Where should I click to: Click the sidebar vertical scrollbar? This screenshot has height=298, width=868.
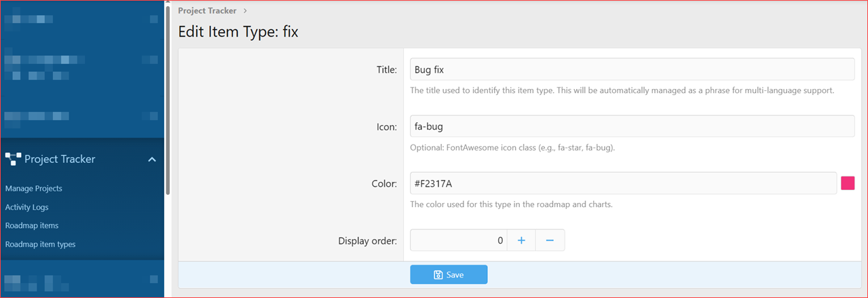click(168, 102)
